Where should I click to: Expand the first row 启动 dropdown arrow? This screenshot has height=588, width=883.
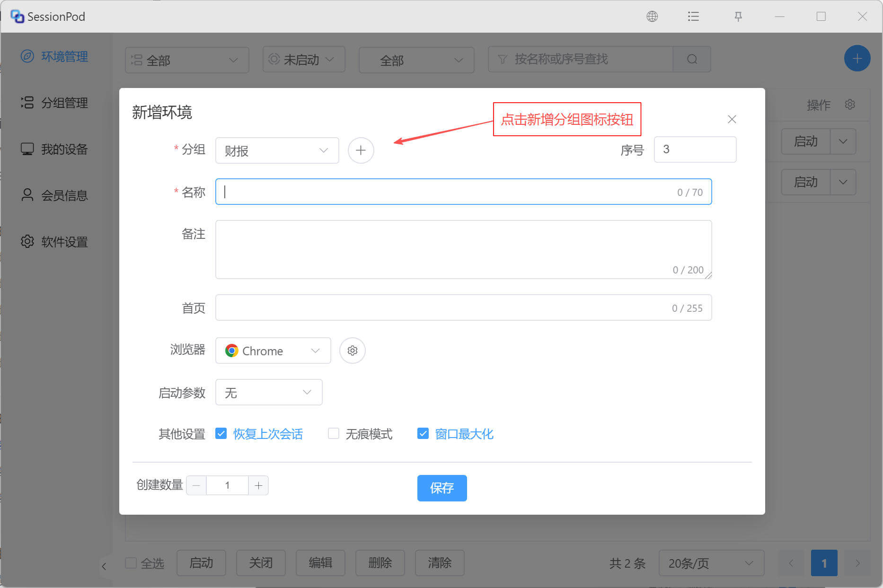point(843,141)
